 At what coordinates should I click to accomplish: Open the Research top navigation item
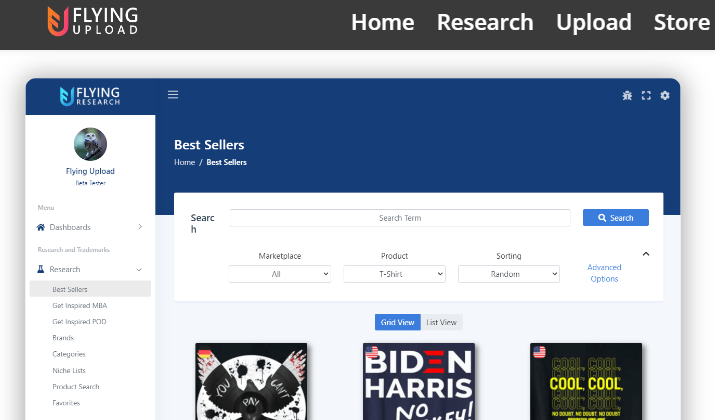click(x=485, y=22)
